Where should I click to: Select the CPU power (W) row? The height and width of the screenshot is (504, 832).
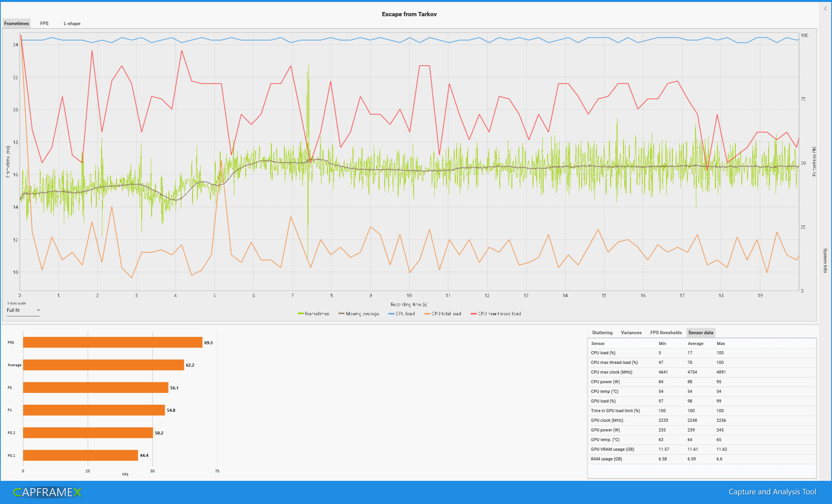pos(702,382)
